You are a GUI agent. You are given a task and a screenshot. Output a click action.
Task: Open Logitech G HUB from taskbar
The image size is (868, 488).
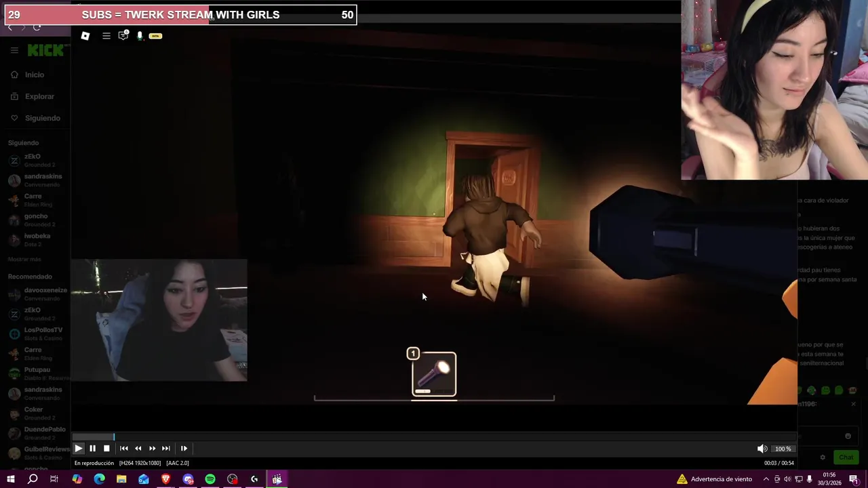coord(254,479)
